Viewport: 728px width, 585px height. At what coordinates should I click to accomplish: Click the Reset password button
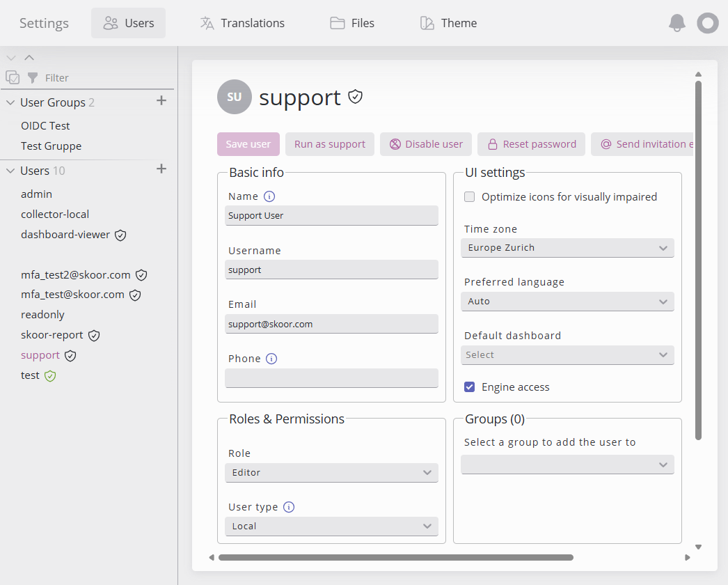(531, 144)
